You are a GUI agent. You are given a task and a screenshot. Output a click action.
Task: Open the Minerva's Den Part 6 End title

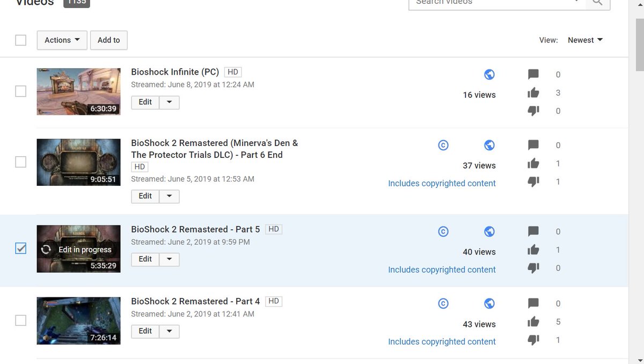215,149
